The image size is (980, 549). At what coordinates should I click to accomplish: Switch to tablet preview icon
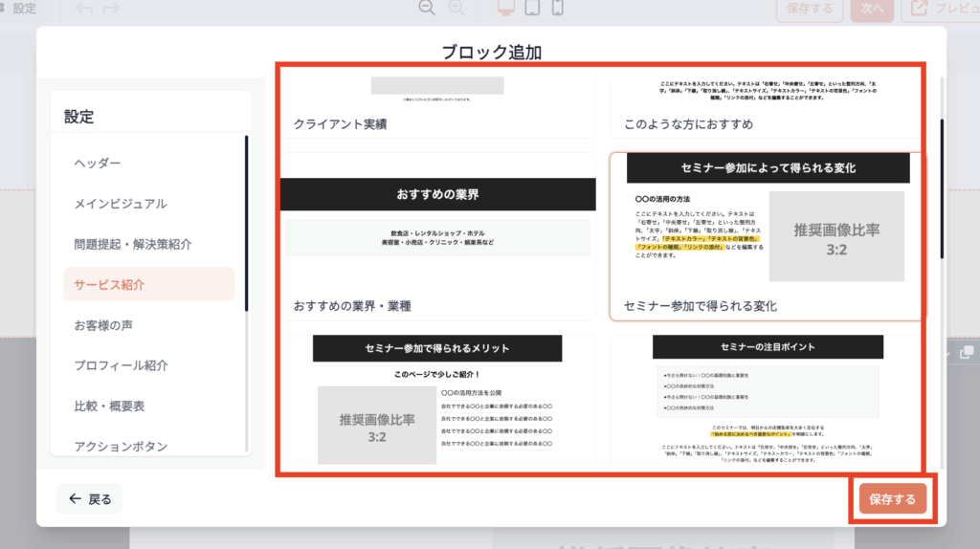[x=533, y=8]
